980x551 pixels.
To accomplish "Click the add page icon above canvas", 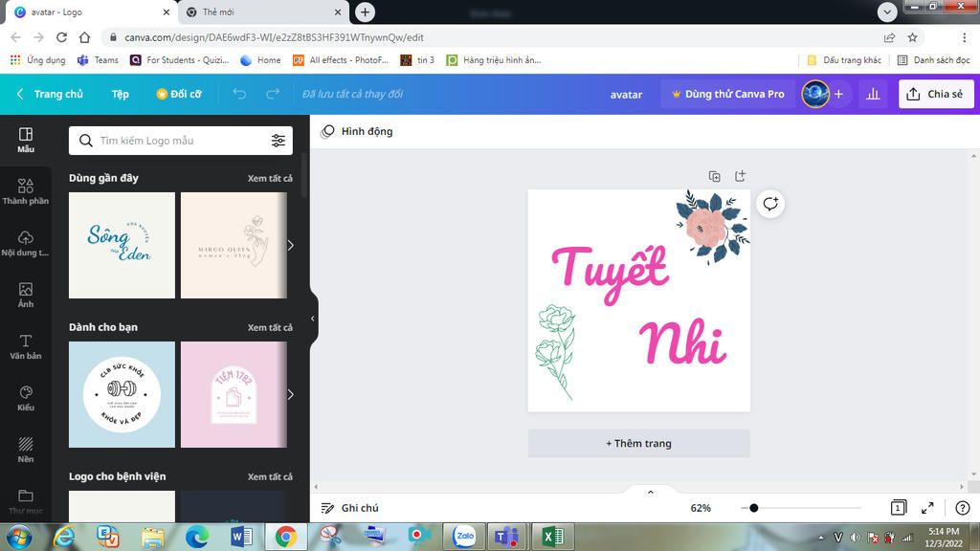I will coord(740,176).
